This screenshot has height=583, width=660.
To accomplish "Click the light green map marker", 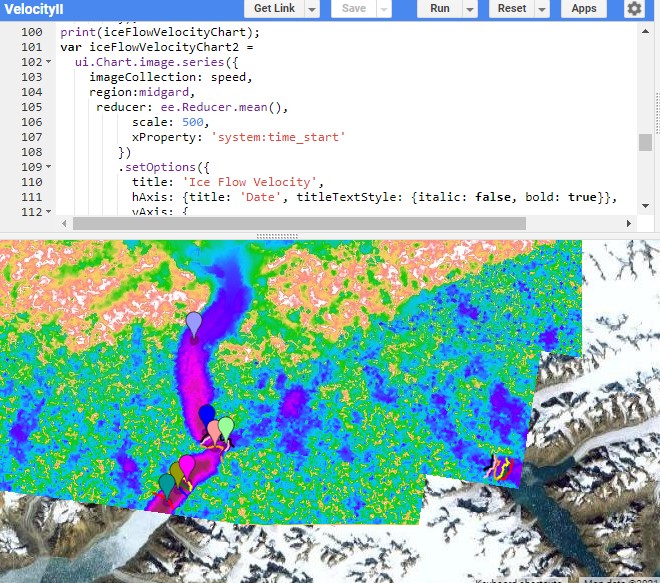I will (227, 428).
